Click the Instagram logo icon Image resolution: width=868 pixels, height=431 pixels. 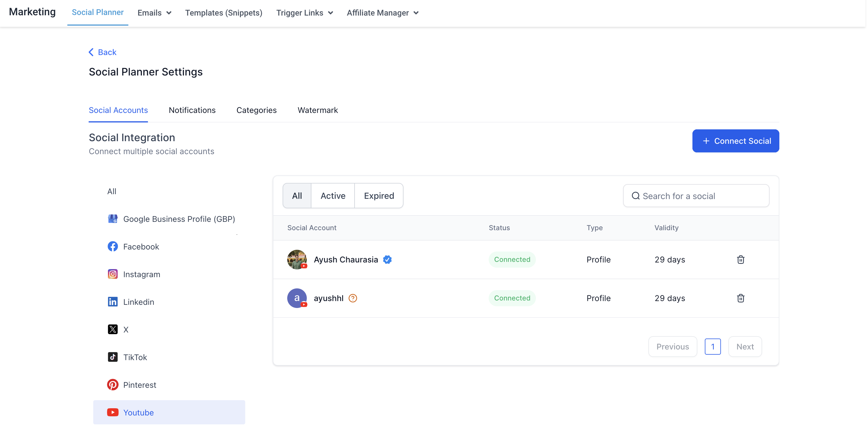point(113,274)
